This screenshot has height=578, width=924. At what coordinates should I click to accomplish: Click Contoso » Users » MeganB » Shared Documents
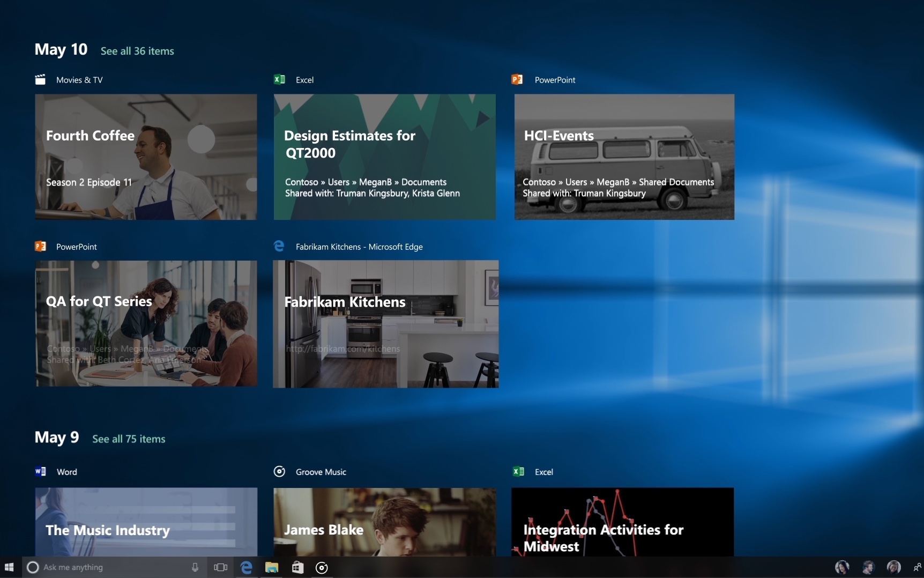coord(619,182)
